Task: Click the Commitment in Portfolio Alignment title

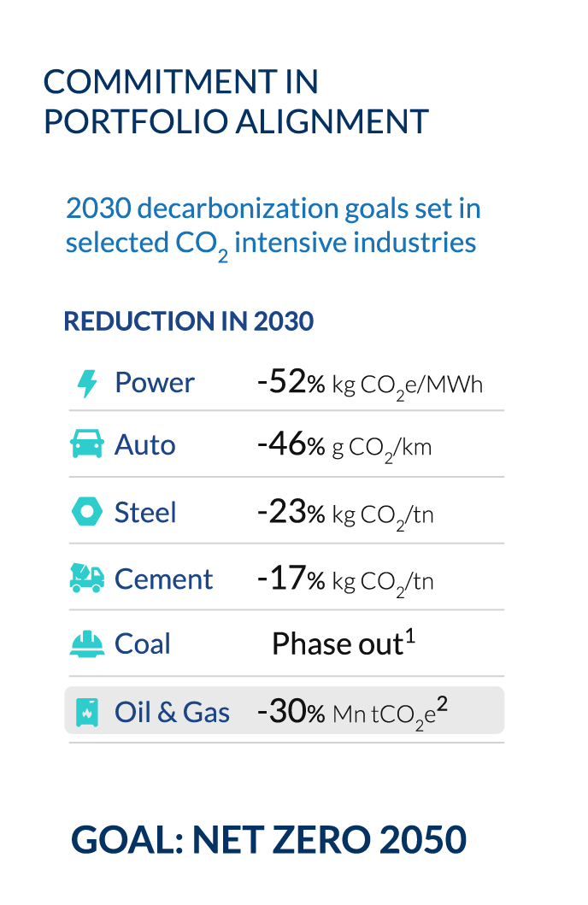Action: (236, 102)
